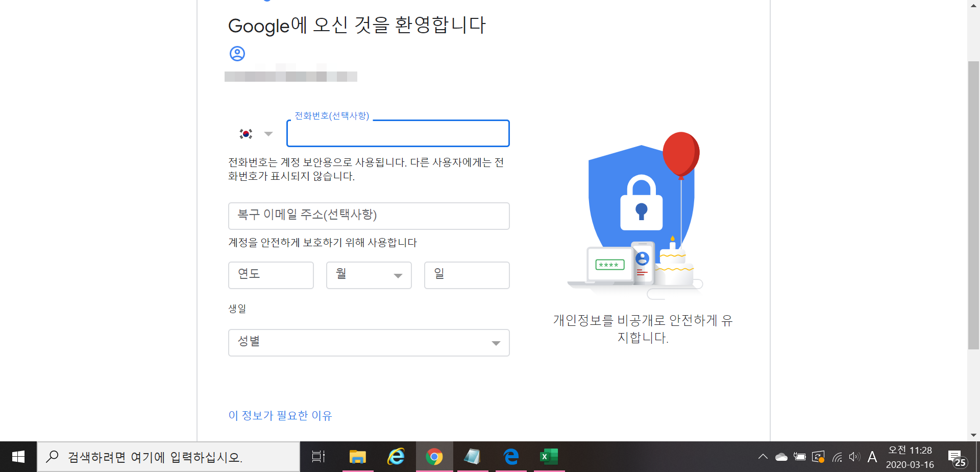
Task: Open the Microsoft Edge taskbar icon
Action: 511,457
